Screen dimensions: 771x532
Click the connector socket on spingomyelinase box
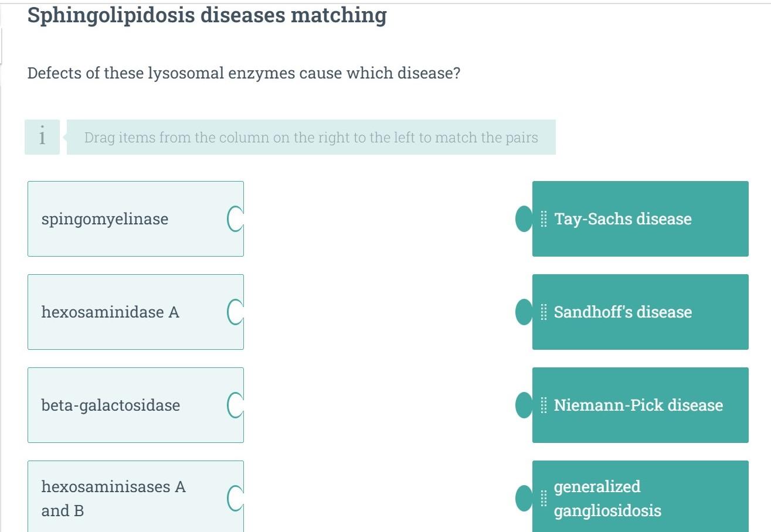234,219
